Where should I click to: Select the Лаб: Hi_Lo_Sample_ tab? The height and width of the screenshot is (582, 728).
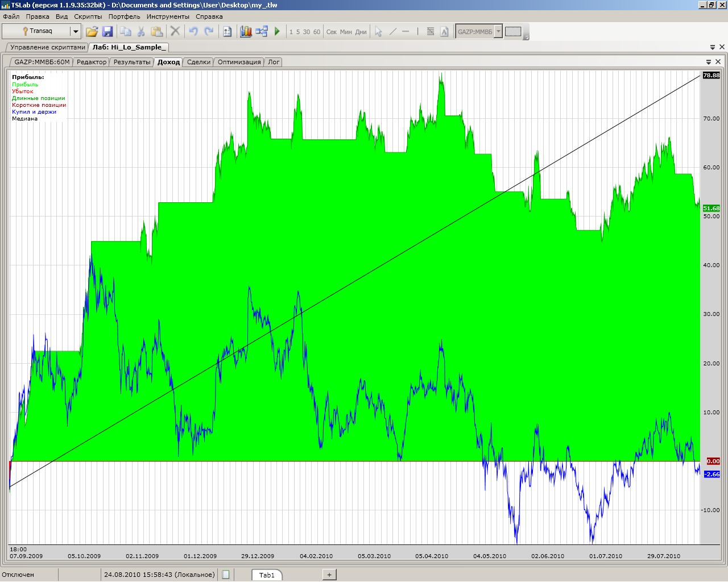click(129, 47)
